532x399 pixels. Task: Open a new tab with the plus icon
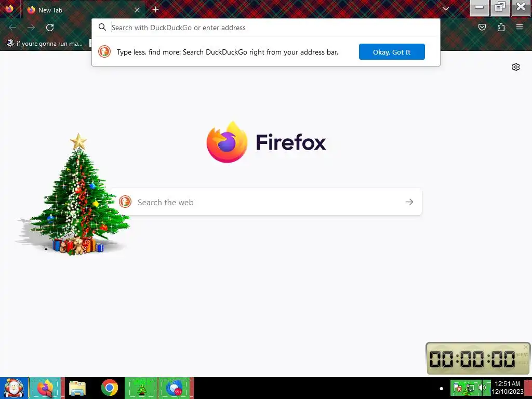coord(155,9)
